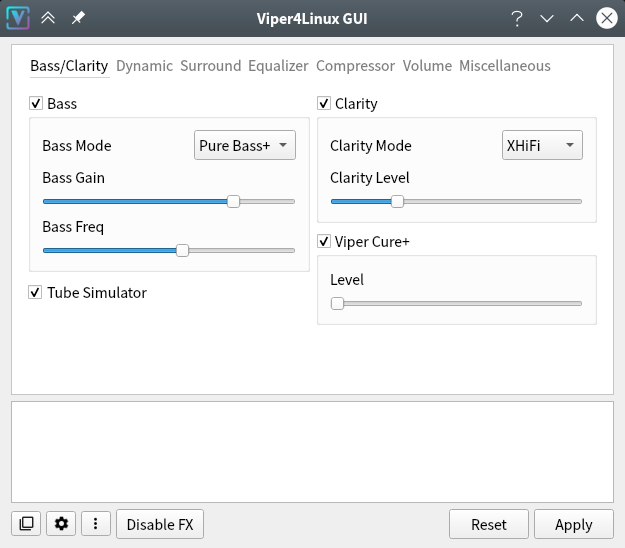Click the Reset button

[489, 524]
